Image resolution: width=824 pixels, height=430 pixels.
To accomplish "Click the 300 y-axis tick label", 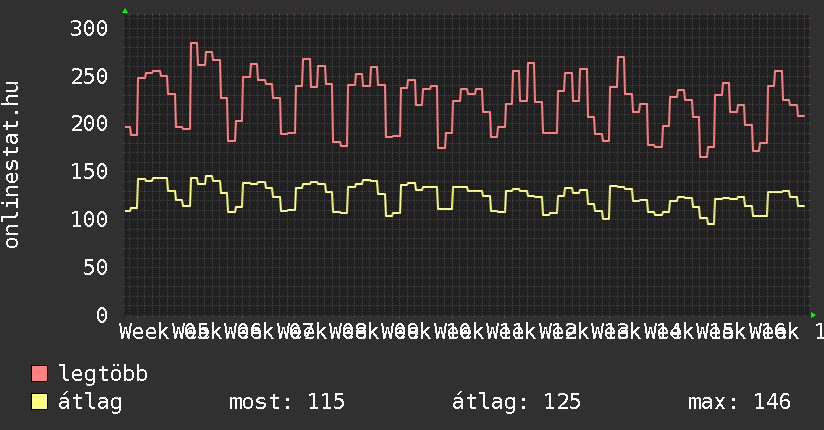I will click(x=88, y=28).
